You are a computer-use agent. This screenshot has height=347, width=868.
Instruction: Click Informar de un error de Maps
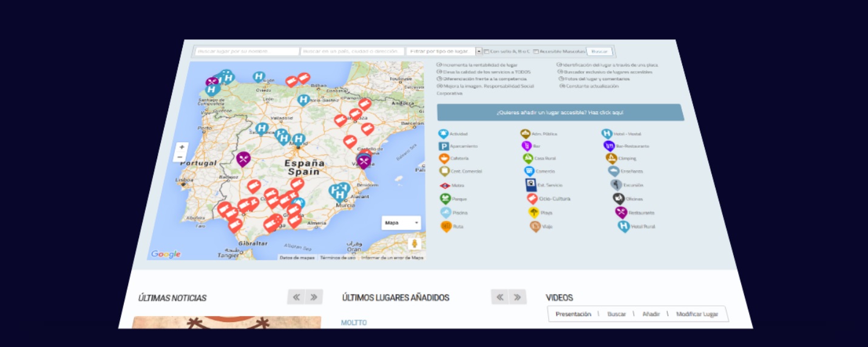coord(392,258)
